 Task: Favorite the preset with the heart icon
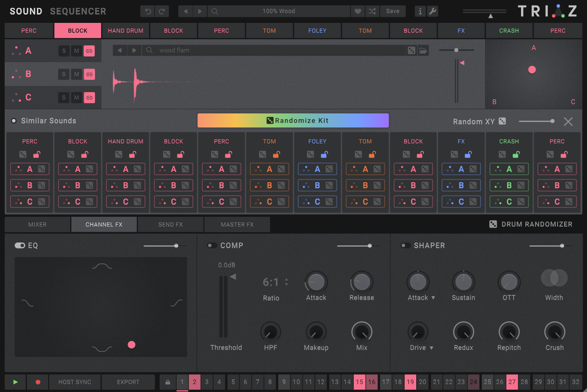pyautogui.click(x=358, y=11)
